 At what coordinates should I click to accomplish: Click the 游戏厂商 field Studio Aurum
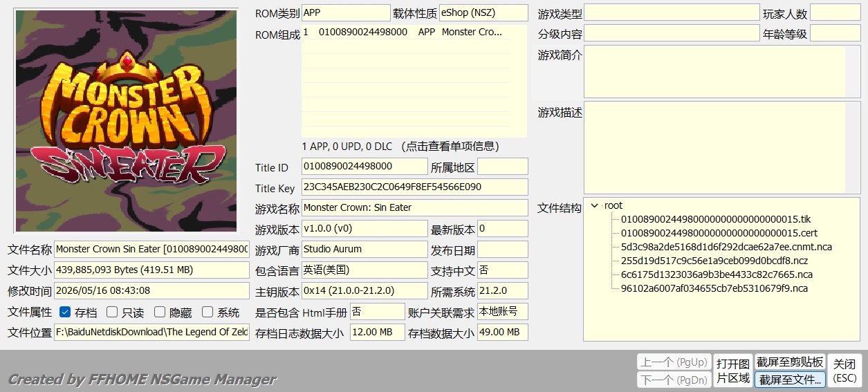pos(364,250)
